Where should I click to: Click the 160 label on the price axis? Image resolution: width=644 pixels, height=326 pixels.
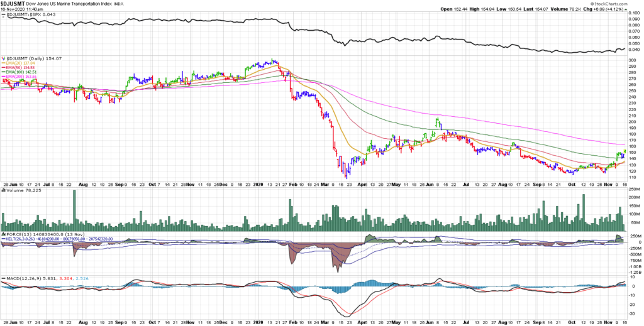point(633,146)
